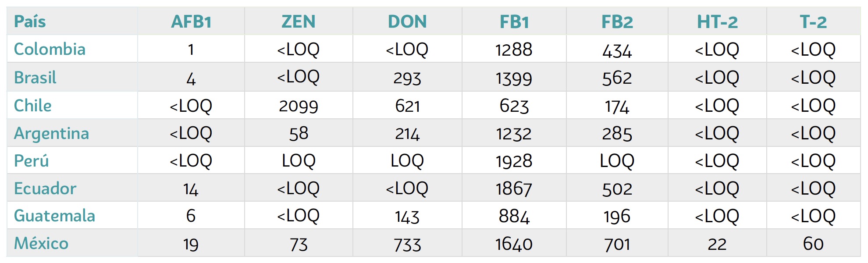868x263 pixels.
Task: Select the Argentina row label
Action: 51,133
